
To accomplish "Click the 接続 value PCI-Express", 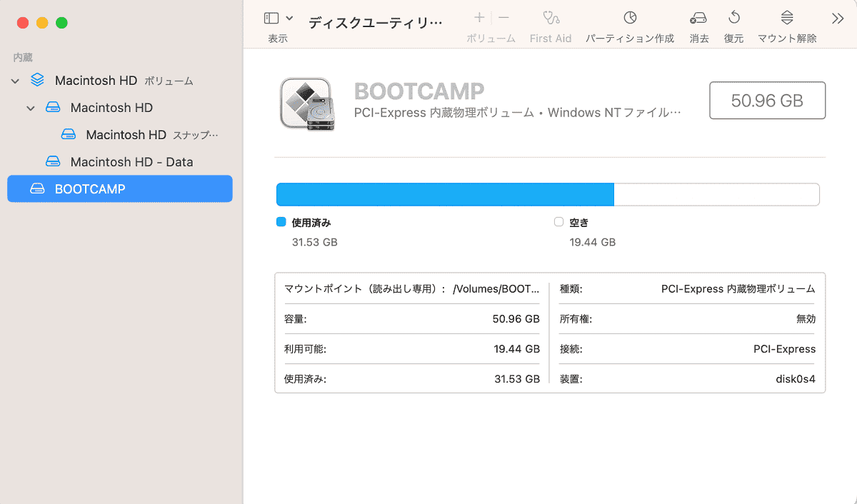I will coord(784,349).
